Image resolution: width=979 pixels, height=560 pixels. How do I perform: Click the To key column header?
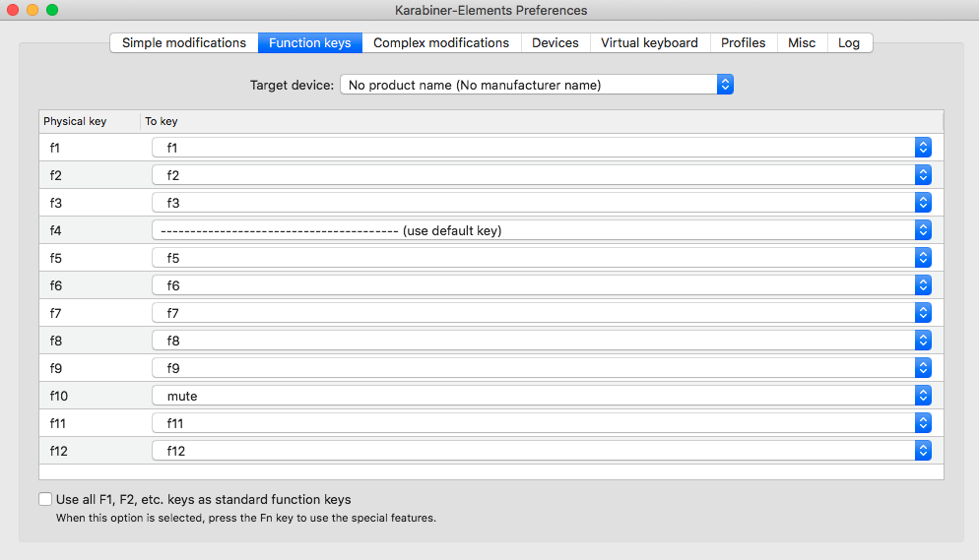click(x=542, y=121)
